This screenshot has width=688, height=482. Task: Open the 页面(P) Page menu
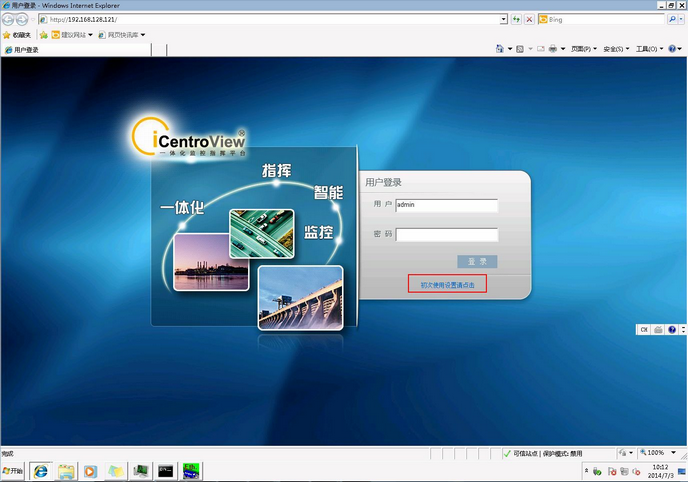[x=584, y=49]
